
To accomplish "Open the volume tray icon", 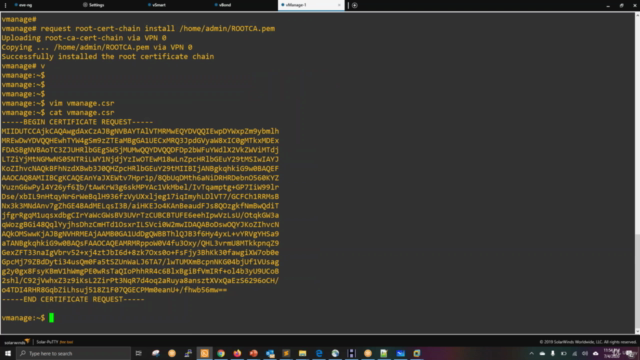I will tap(585, 353).
